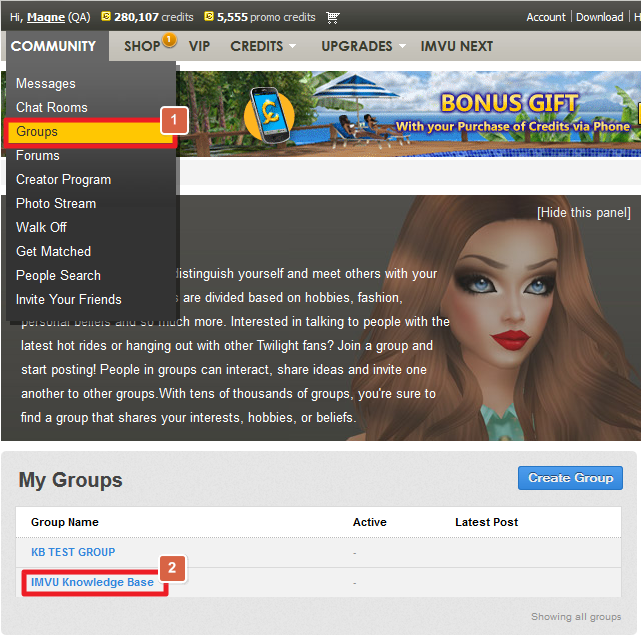
Task: Click the Group Name column header
Action: 65,522
